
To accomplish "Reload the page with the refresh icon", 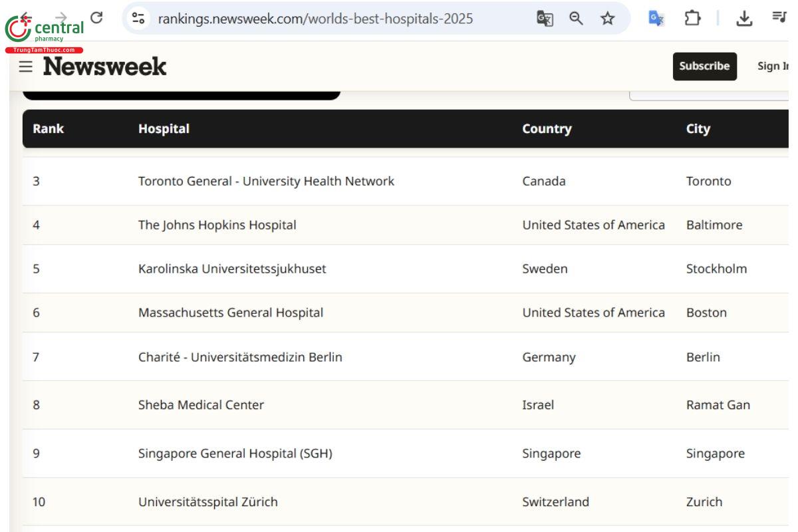I will [x=96, y=18].
